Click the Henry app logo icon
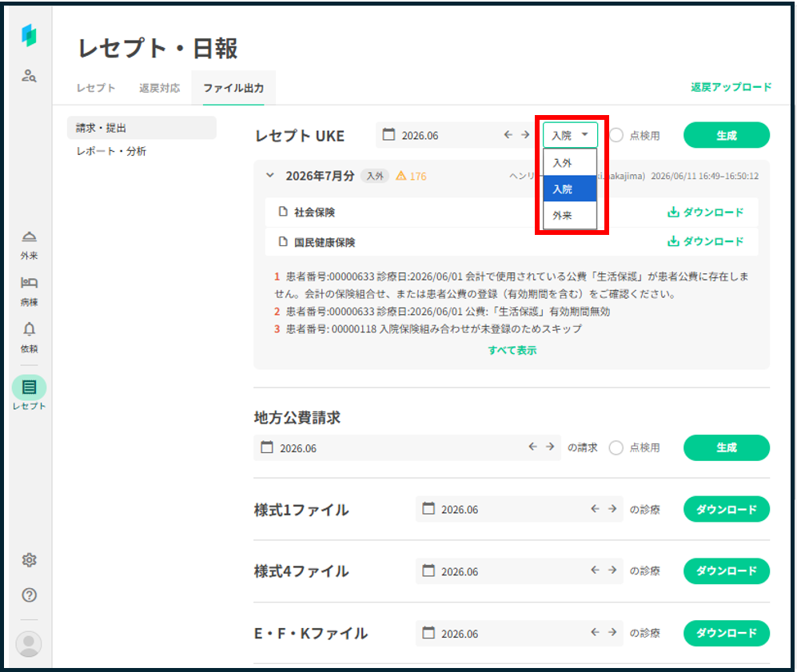The width and height of the screenshot is (797, 672). (29, 35)
